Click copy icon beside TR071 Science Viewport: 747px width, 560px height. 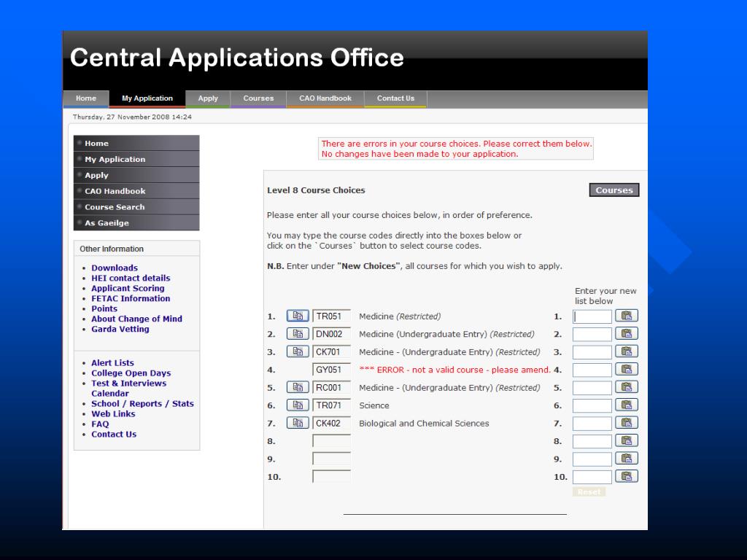point(298,405)
